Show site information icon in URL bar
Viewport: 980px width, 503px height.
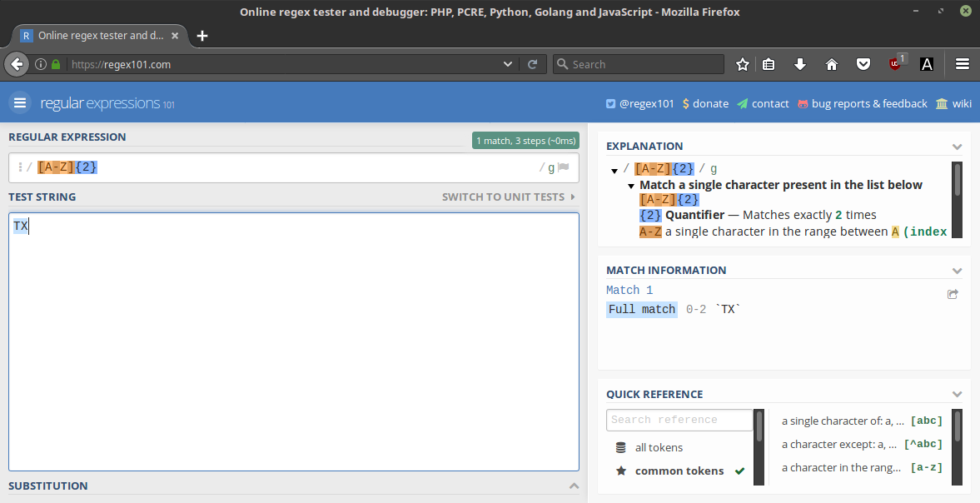[41, 64]
